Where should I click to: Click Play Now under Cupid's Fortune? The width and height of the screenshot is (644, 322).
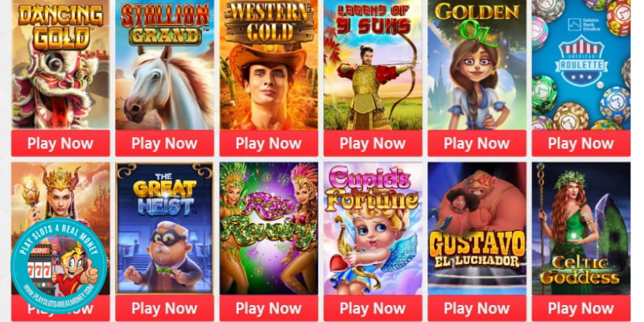tap(373, 308)
